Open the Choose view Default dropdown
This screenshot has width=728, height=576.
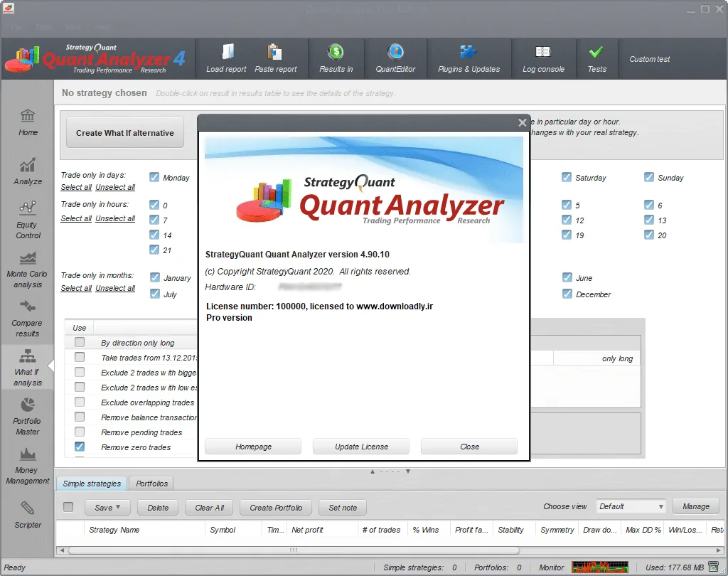pyautogui.click(x=631, y=506)
